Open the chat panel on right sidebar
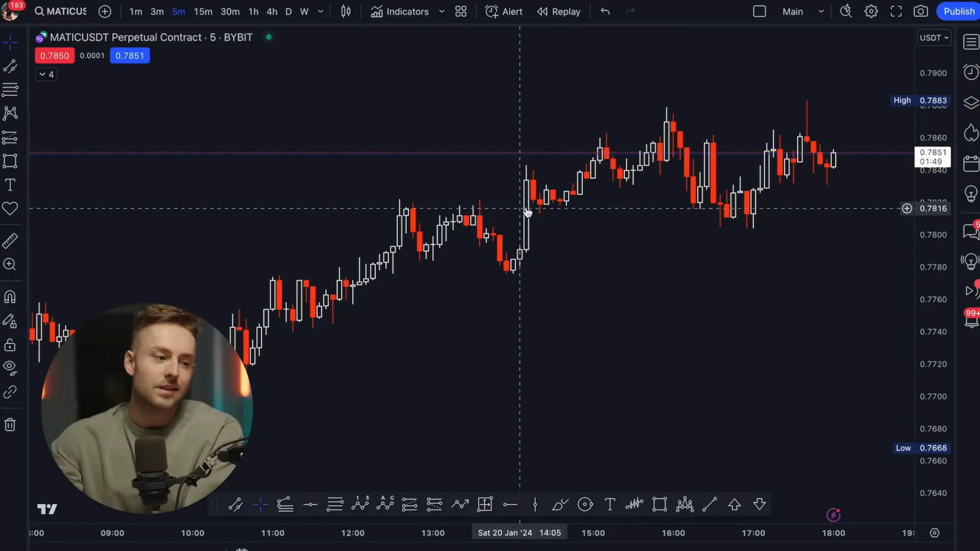The height and width of the screenshot is (551, 980). click(970, 231)
